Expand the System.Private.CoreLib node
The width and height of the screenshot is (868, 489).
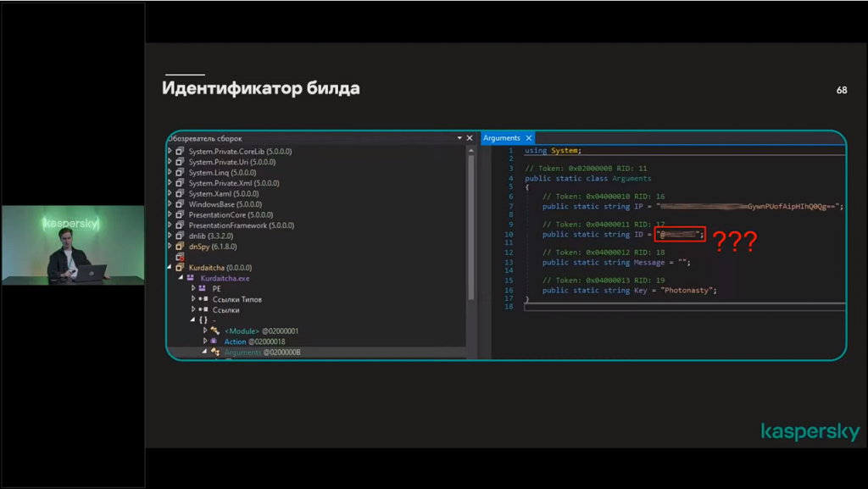[170, 151]
